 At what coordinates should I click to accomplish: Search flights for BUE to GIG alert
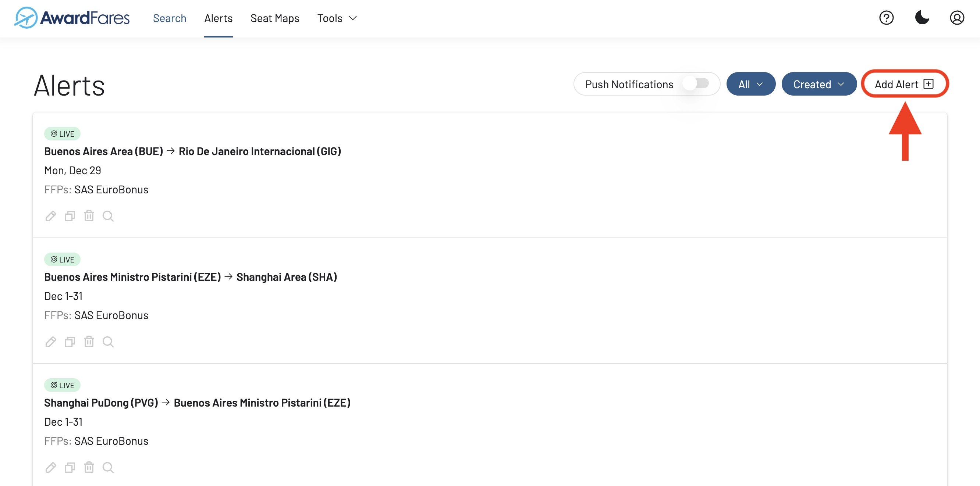[108, 216]
